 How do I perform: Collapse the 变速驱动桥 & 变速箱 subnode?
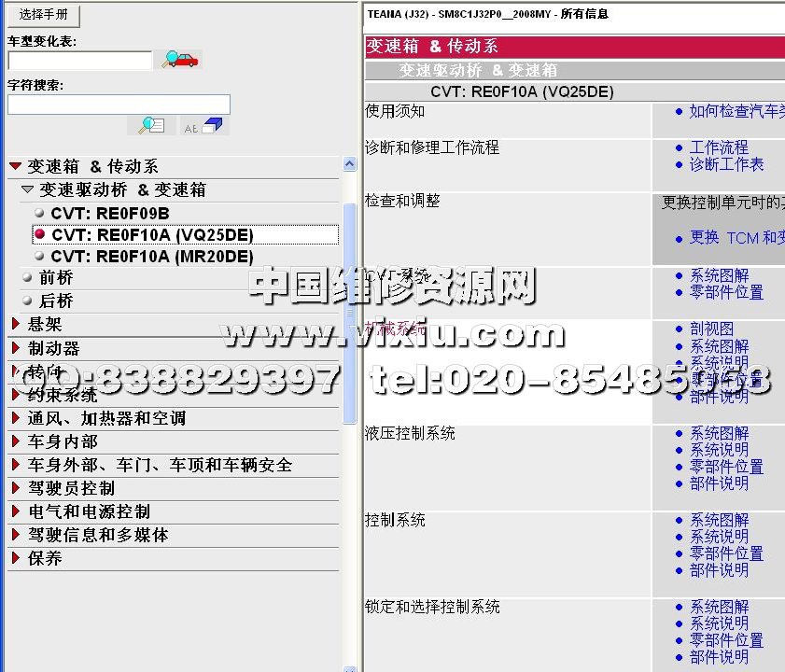(x=27, y=189)
